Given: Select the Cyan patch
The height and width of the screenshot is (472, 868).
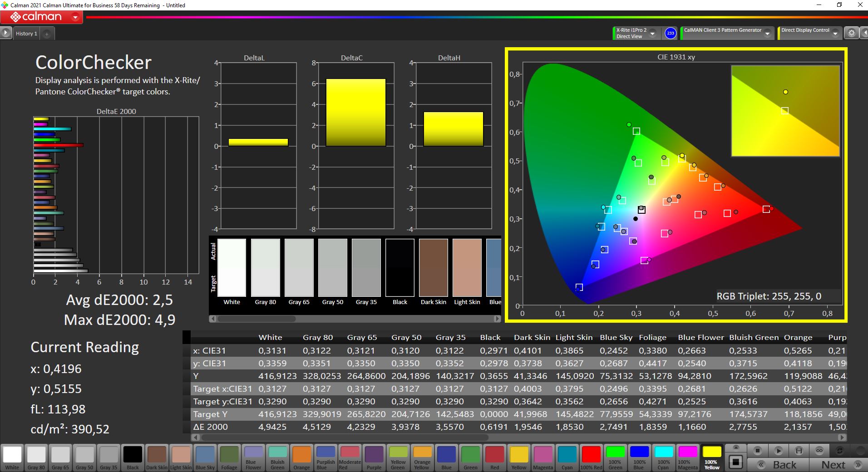Looking at the screenshot, I should tap(567, 457).
